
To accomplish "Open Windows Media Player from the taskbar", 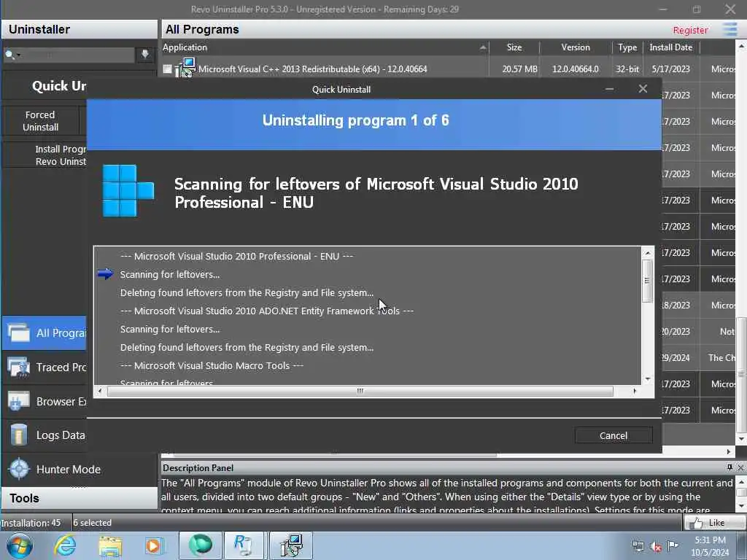I will click(153, 545).
